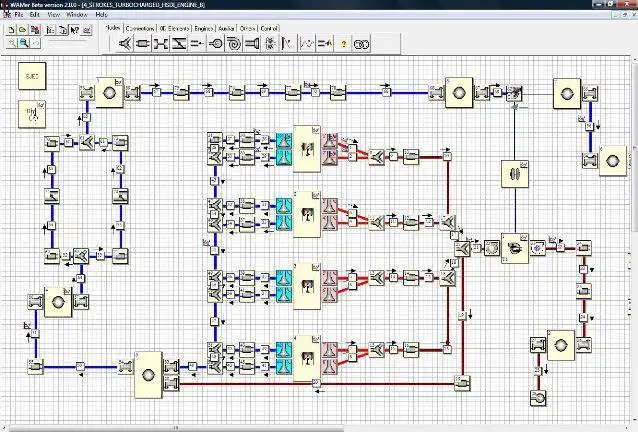Click the results chart toolbar icon
Image resolution: width=638 pixels, height=432 pixels.
[x=87, y=30]
